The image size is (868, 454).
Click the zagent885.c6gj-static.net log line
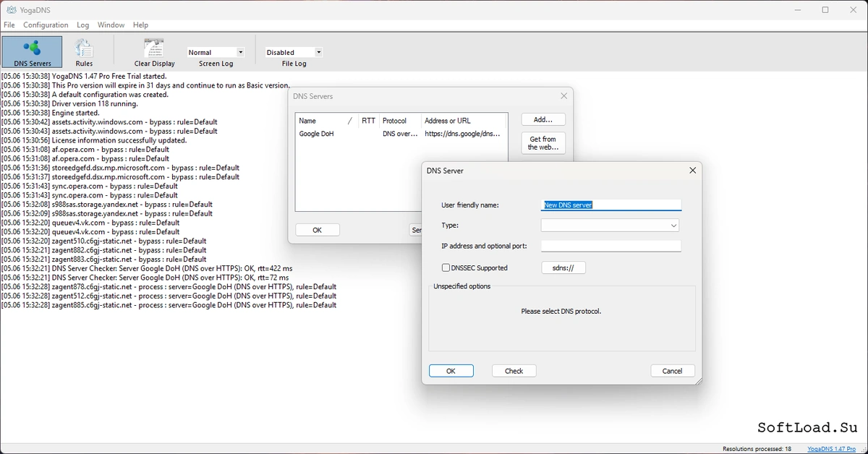pyautogui.click(x=169, y=305)
